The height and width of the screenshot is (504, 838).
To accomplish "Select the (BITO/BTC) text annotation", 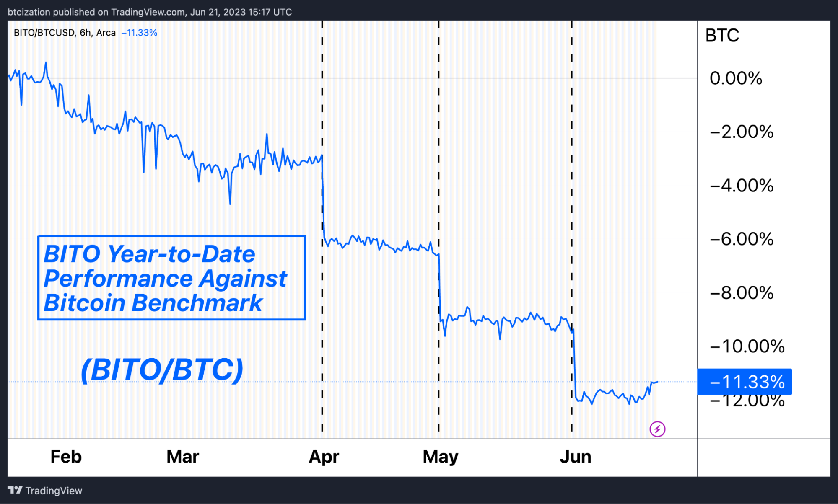I will pos(162,370).
